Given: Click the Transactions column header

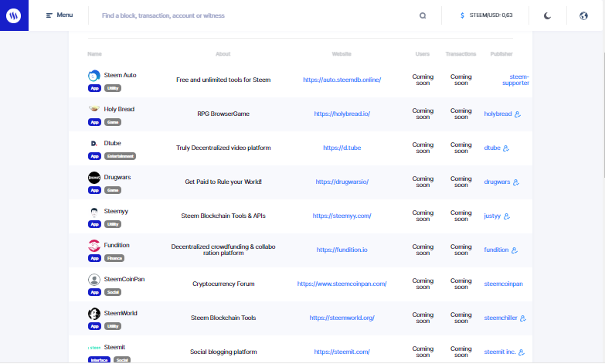Looking at the screenshot, I should pos(461,54).
